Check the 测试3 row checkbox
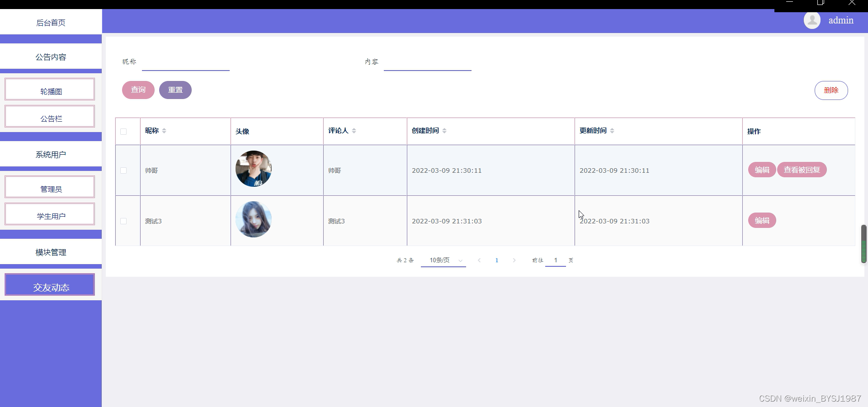The image size is (868, 407). pos(123,221)
